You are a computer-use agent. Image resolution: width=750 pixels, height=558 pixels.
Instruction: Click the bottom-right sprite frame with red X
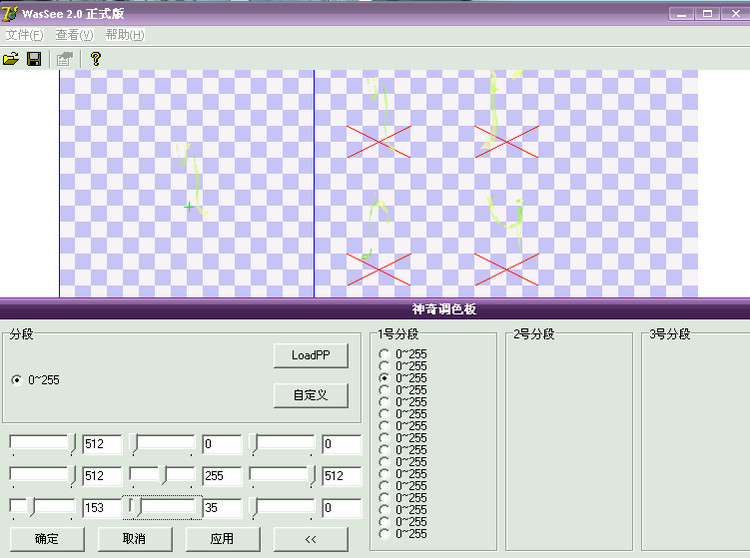[507, 270]
